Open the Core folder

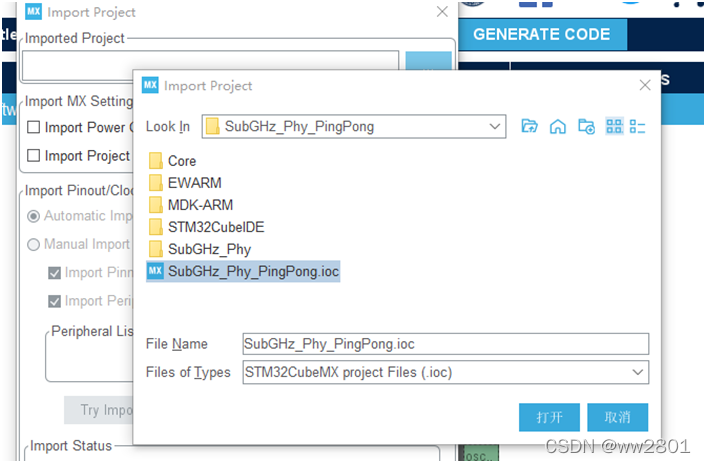point(172,161)
